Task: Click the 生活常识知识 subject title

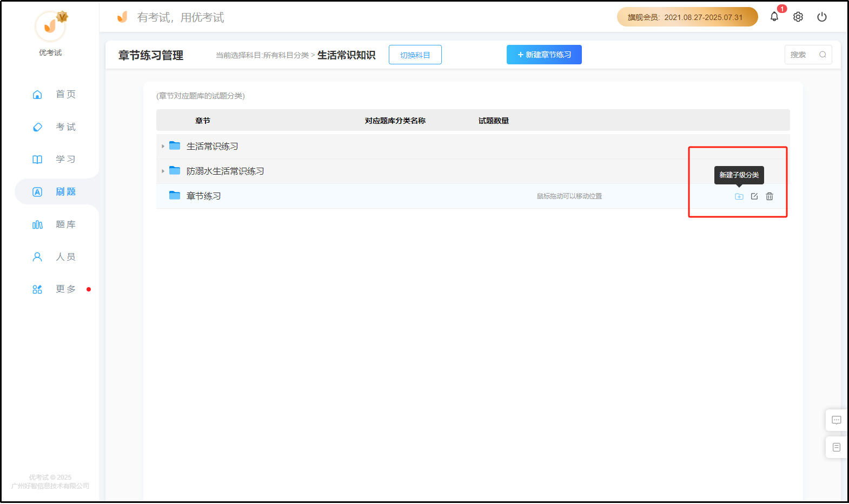Action: tap(346, 55)
